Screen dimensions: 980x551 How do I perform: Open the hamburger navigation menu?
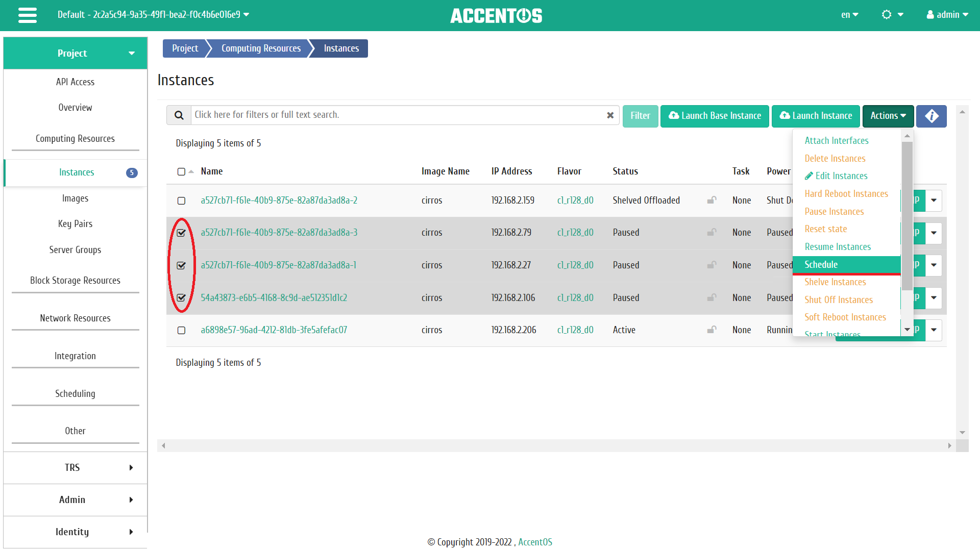click(x=28, y=15)
